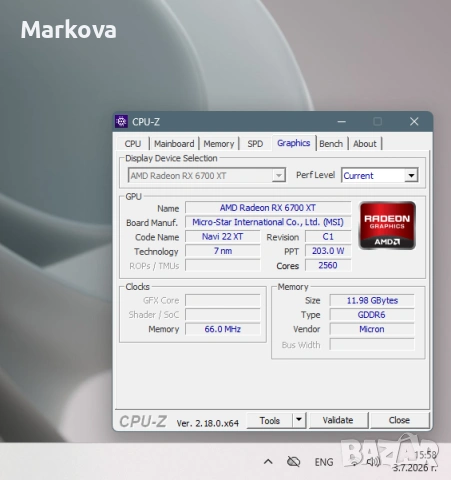Click the memory Type value GDDR6
451x480 pixels.
[372, 315]
